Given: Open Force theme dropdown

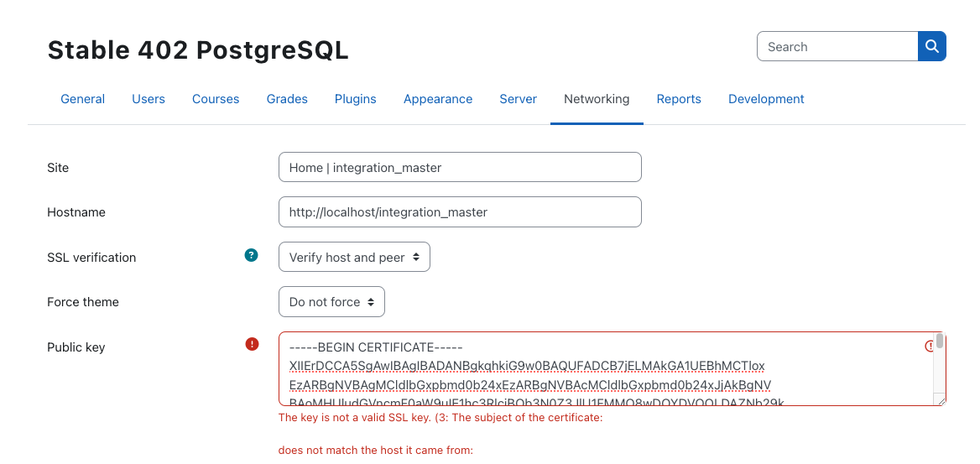Looking at the screenshot, I should [x=332, y=302].
